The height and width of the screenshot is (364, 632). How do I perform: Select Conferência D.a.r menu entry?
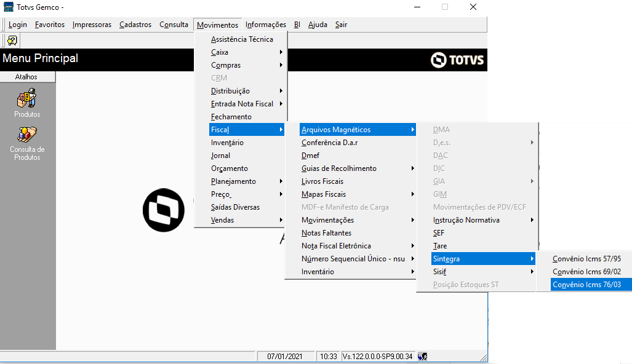358,142
